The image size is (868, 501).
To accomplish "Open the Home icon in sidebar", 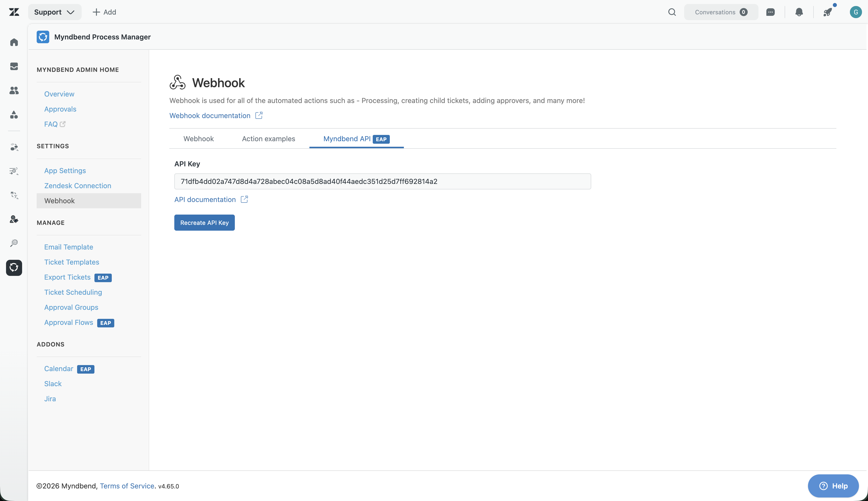I will [x=14, y=42].
